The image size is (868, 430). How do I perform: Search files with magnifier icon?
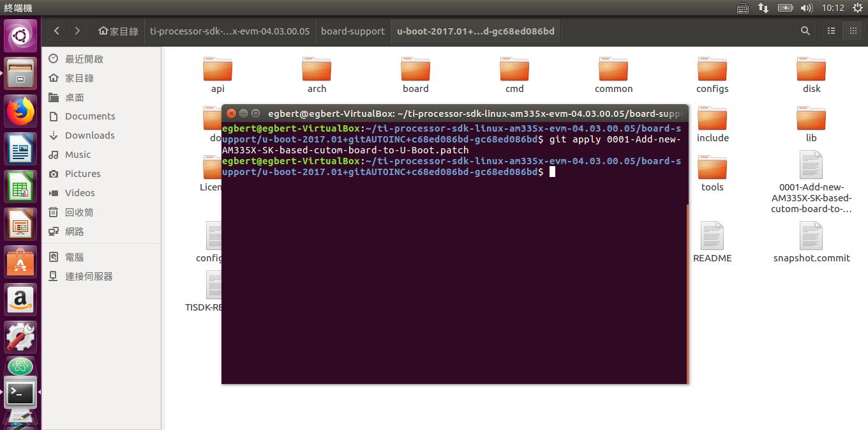coord(805,31)
